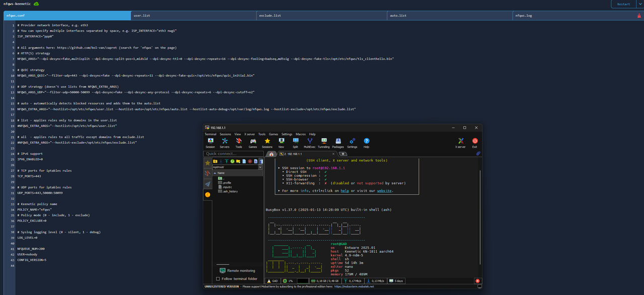
Task: Click the 1% CPU usage monitor indicator
Action: pyautogui.click(x=294, y=281)
